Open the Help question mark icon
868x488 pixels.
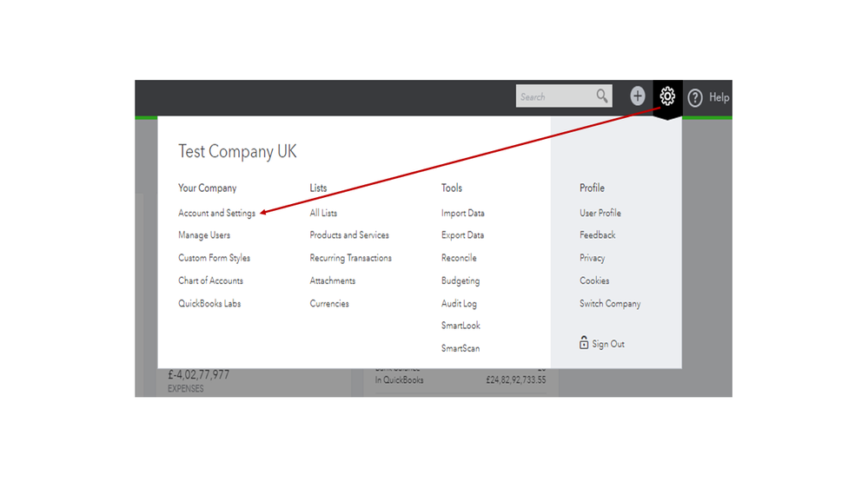point(695,98)
